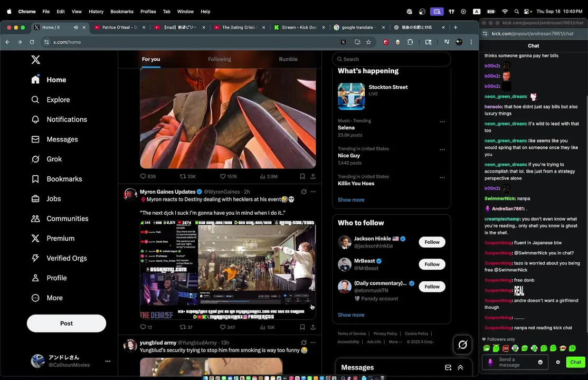Open the Terms of Service link
Viewport: 588px width, 380px height.
[352, 334]
